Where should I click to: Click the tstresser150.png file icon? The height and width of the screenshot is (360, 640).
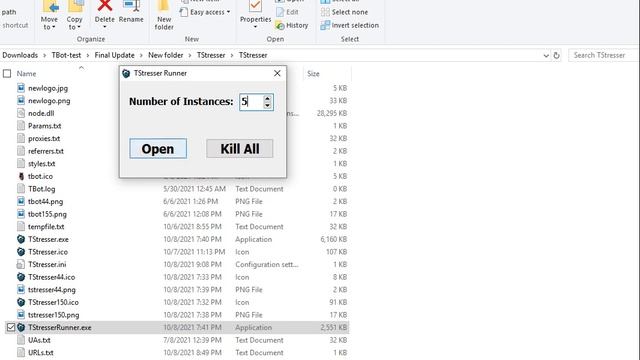(21, 315)
